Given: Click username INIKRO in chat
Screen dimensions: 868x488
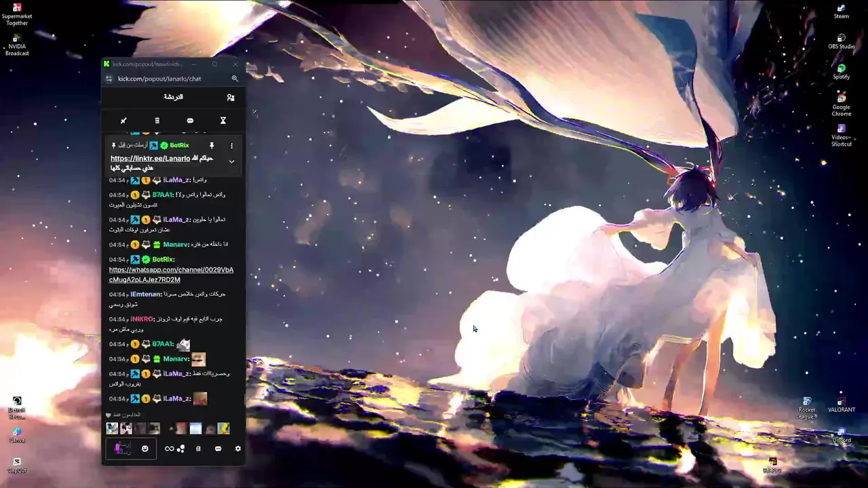Looking at the screenshot, I should coord(142,319).
